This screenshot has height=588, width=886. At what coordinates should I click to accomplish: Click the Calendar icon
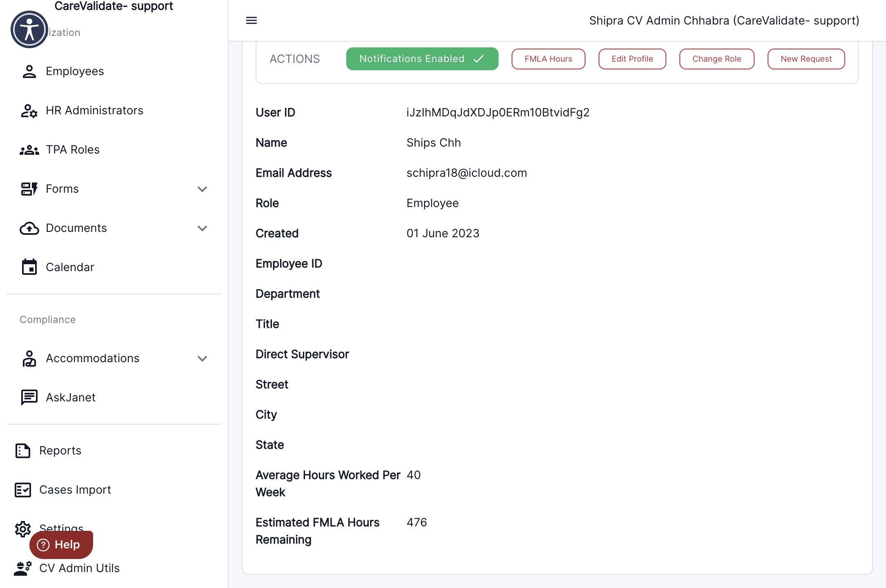[x=29, y=267]
